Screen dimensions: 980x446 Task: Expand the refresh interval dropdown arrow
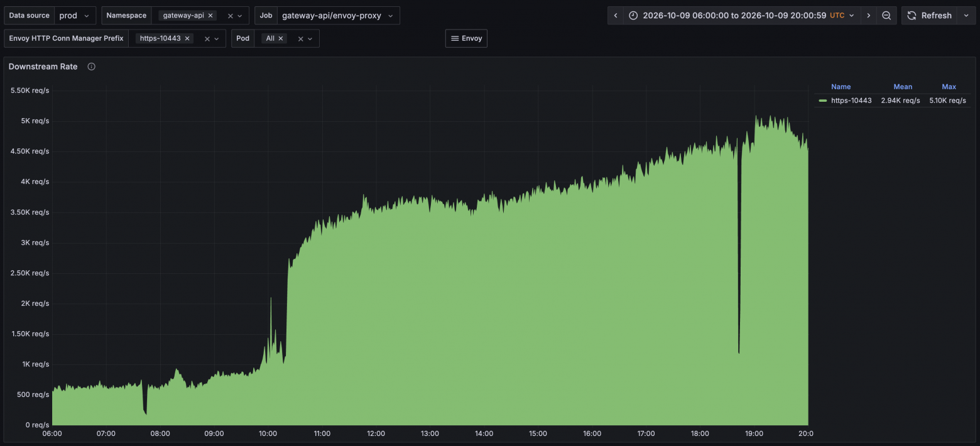pos(966,16)
